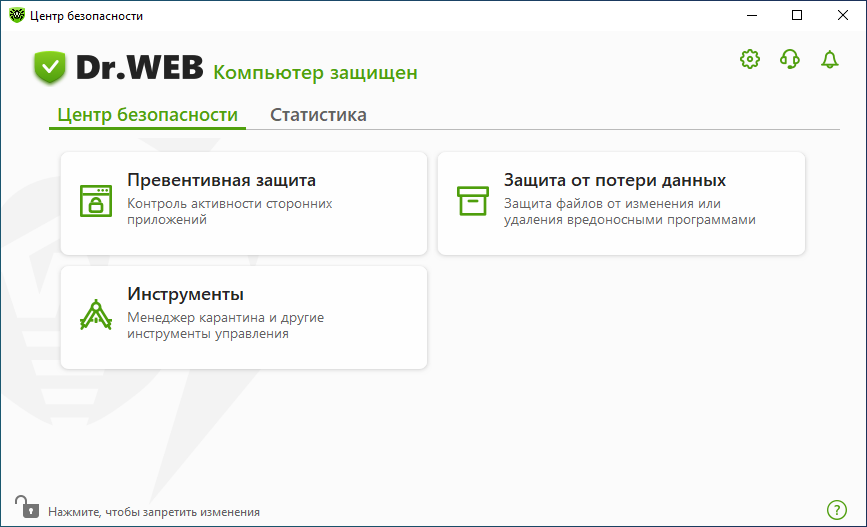Click Менеджер карантина и другие description
This screenshot has width=867, height=527.
click(x=226, y=326)
